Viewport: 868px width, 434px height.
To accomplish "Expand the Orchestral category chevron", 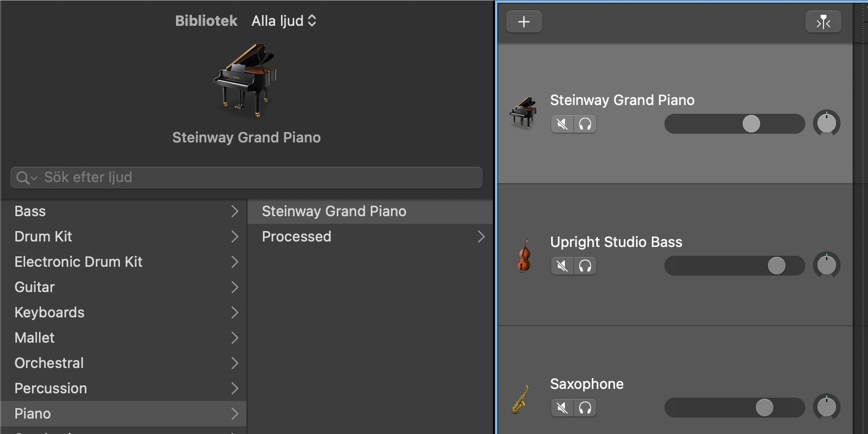I will [235, 363].
